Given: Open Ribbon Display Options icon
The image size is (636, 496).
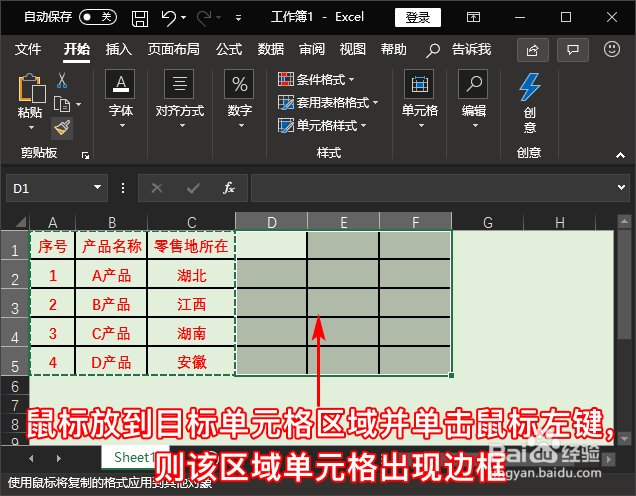Looking at the screenshot, I should [x=473, y=17].
